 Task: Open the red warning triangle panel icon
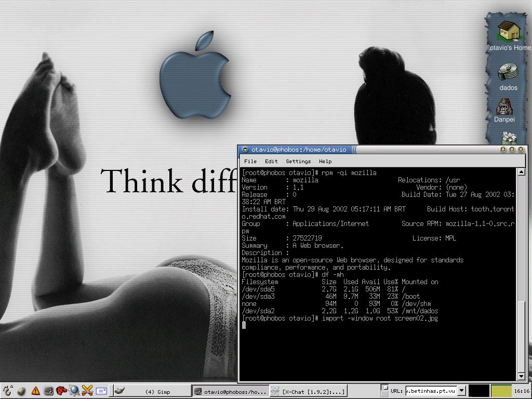click(x=35, y=391)
